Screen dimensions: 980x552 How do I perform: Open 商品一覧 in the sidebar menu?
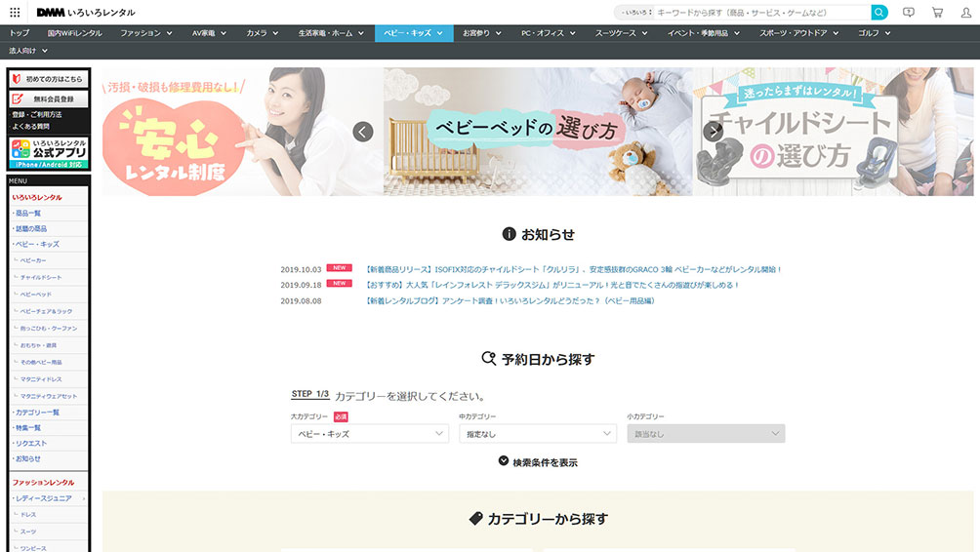(28, 213)
